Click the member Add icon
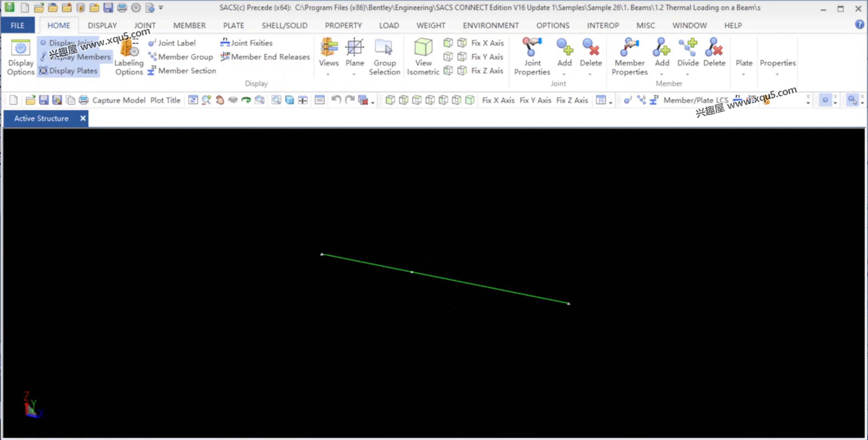This screenshot has height=440, width=868. click(662, 47)
